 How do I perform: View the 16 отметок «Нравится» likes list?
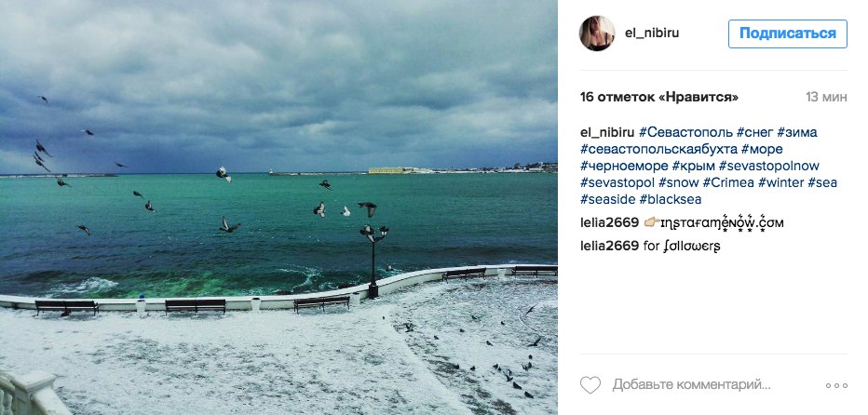[659, 98]
